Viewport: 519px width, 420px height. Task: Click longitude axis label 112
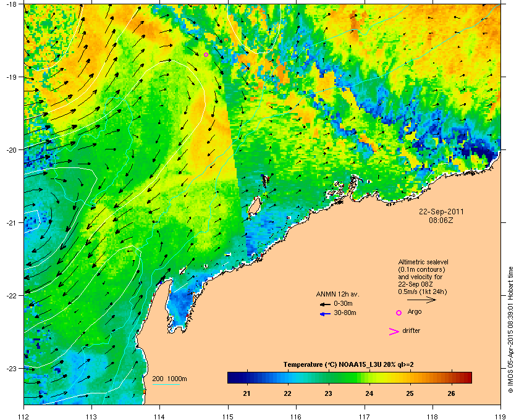(24, 416)
